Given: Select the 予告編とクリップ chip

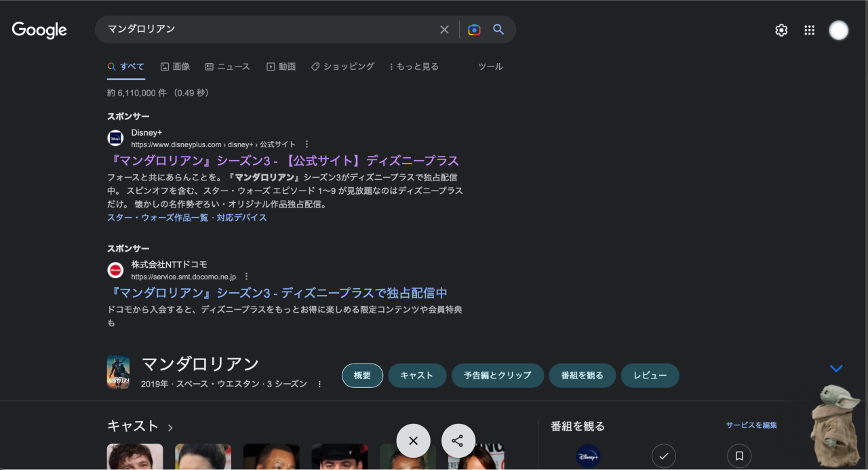Looking at the screenshot, I should point(497,376).
